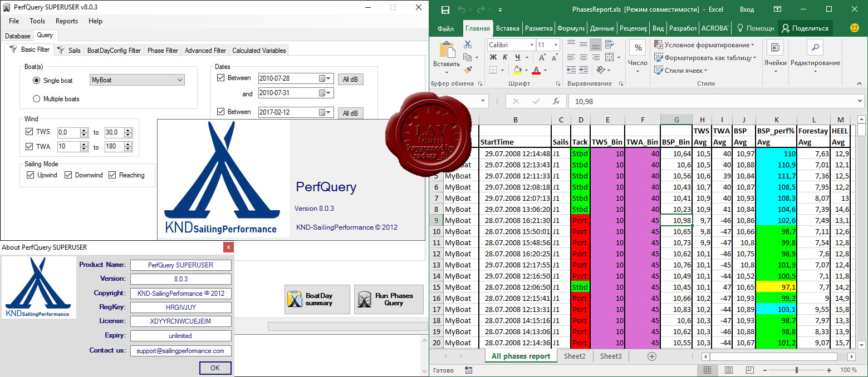Click the Run Phases Query button
This screenshot has width=868, height=377.
389,299
